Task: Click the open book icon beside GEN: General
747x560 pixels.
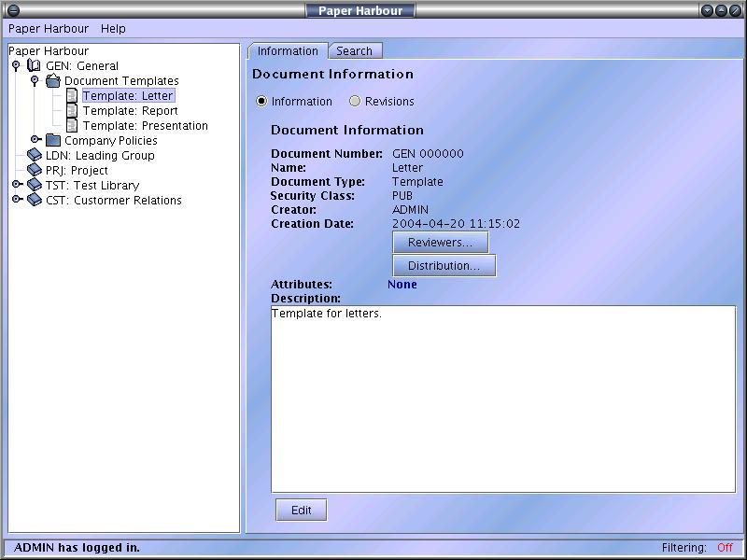Action: pyautogui.click(x=34, y=65)
